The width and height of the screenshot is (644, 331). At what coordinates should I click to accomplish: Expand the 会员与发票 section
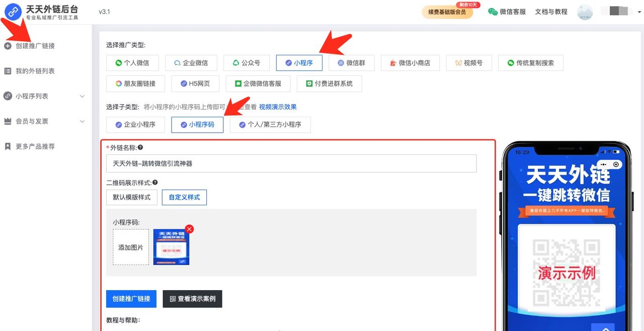83,121
